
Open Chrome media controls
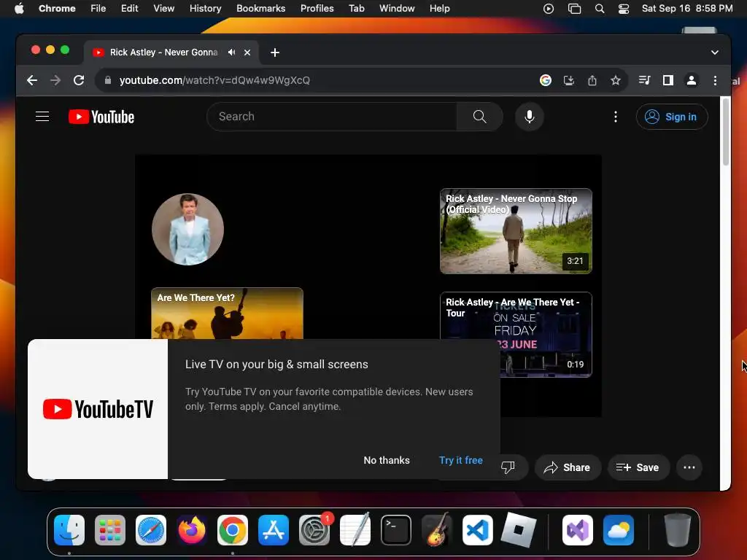pos(645,80)
